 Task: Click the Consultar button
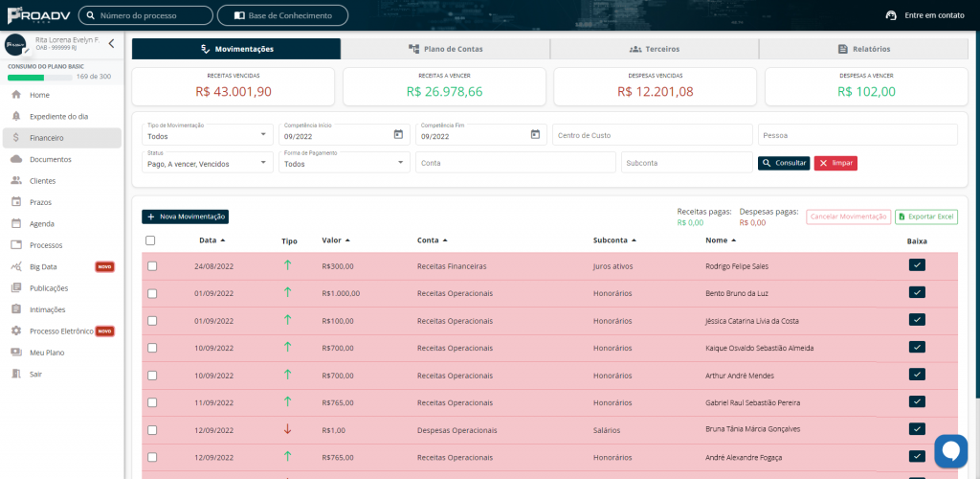(784, 163)
